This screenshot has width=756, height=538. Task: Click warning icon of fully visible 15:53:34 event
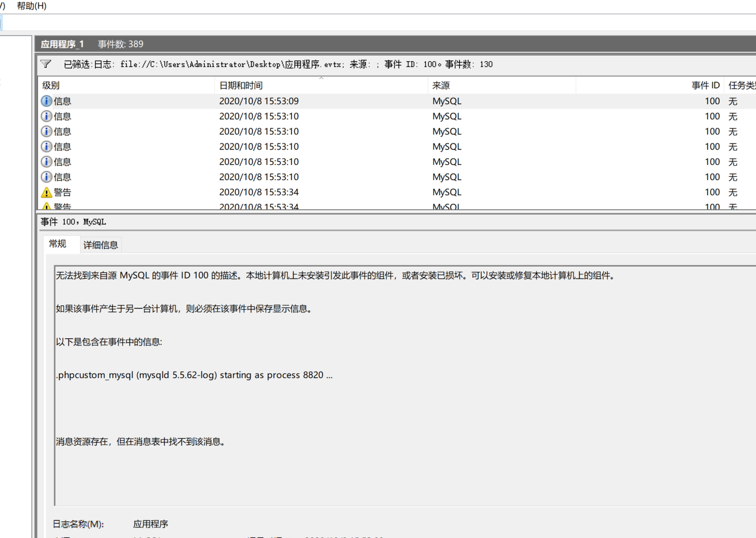click(x=46, y=192)
